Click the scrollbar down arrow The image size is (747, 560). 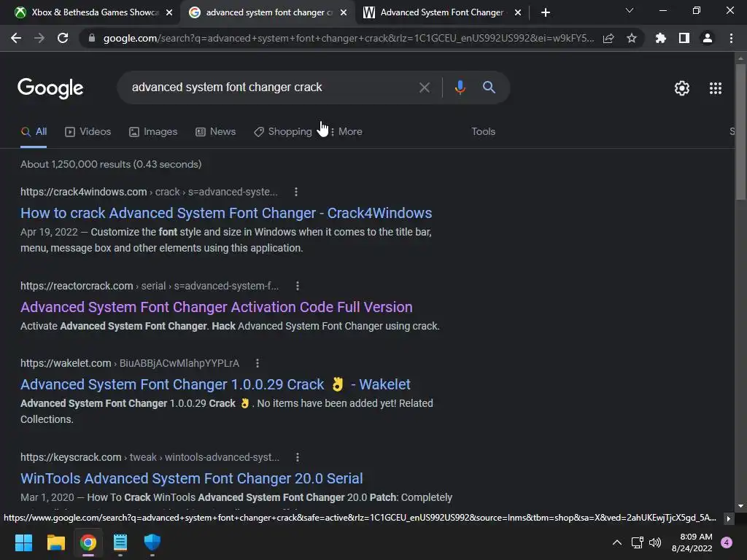point(740,506)
